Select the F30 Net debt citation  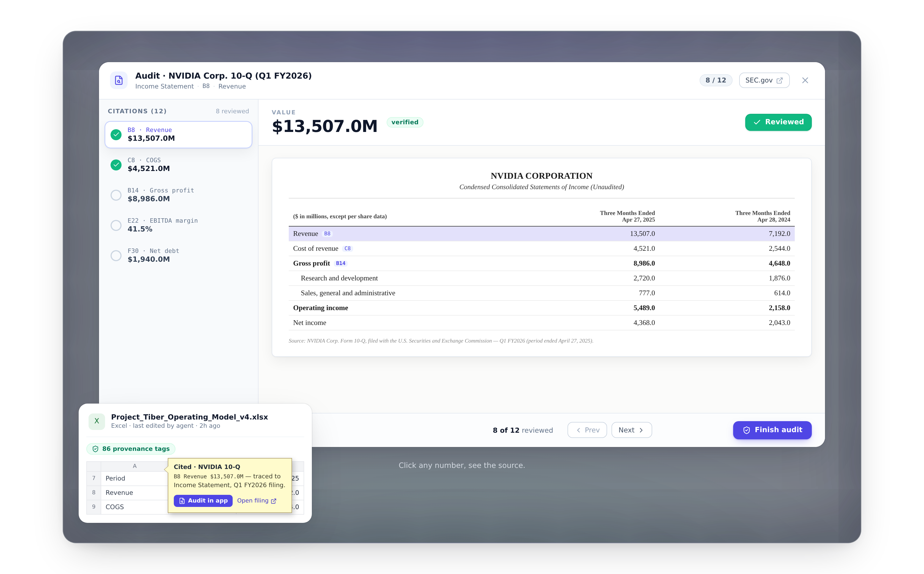[178, 255]
